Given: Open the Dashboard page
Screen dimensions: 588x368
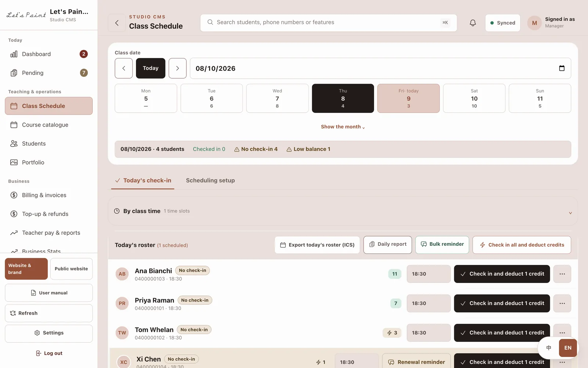Looking at the screenshot, I should pos(49,54).
